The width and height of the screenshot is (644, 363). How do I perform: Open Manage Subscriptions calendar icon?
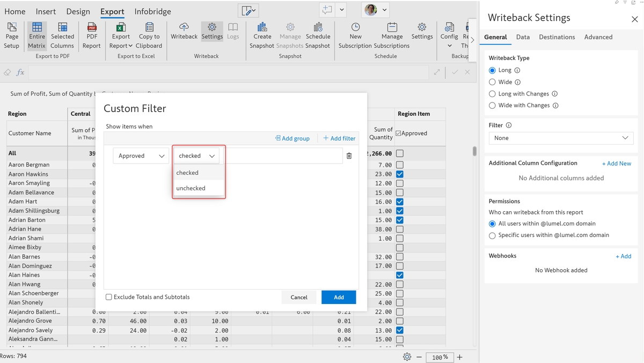point(392,27)
